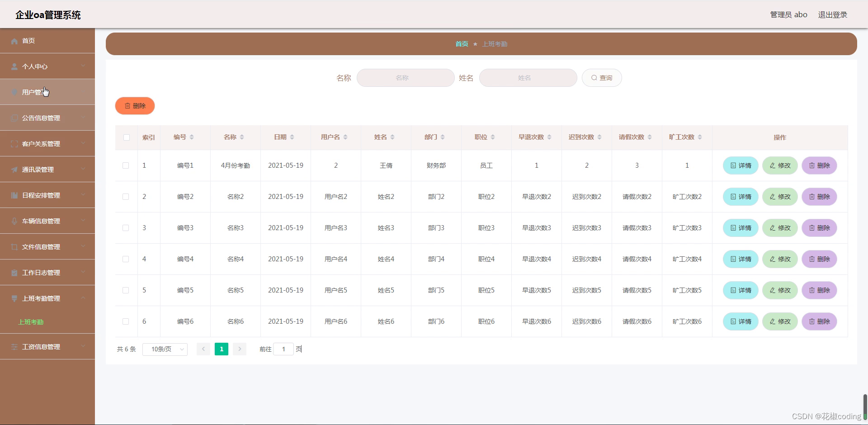Check the box for row 编号4
The image size is (868, 425).
click(x=126, y=259)
